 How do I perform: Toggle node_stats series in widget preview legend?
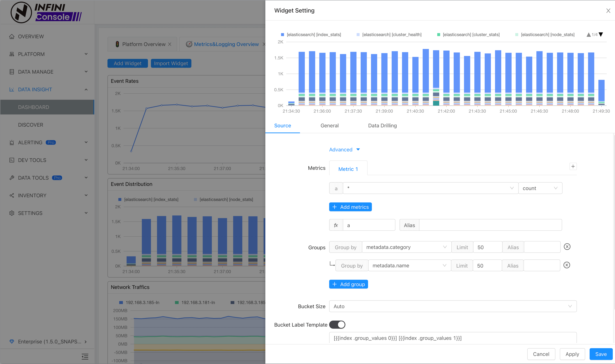(x=545, y=35)
